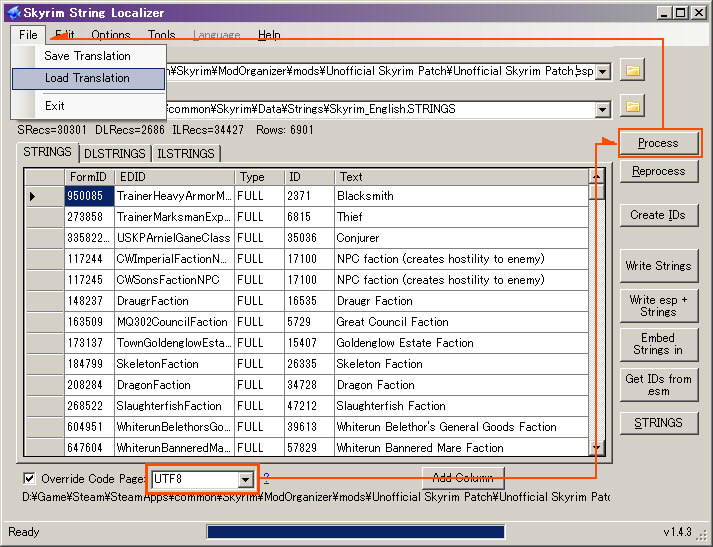Image resolution: width=713 pixels, height=547 pixels.
Task: Expand the Skyrim_English.STRINGS path dropdown
Action: [x=603, y=110]
